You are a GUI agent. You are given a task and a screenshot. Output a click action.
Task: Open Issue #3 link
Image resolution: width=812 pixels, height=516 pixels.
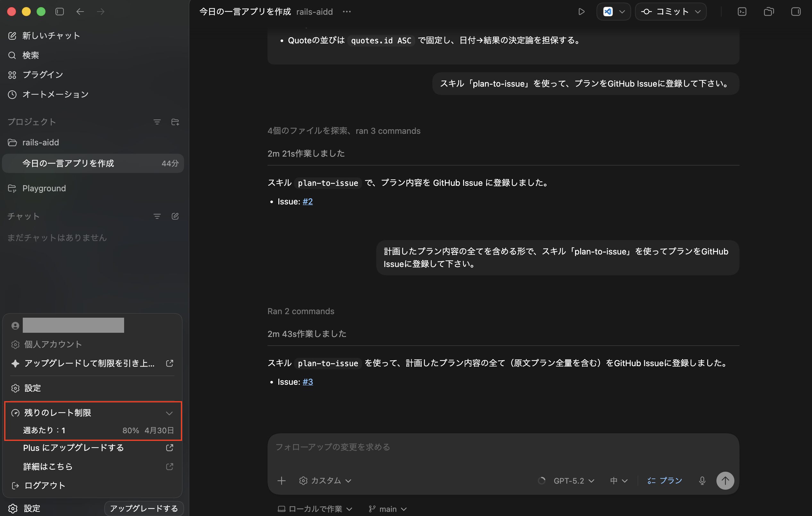click(308, 382)
